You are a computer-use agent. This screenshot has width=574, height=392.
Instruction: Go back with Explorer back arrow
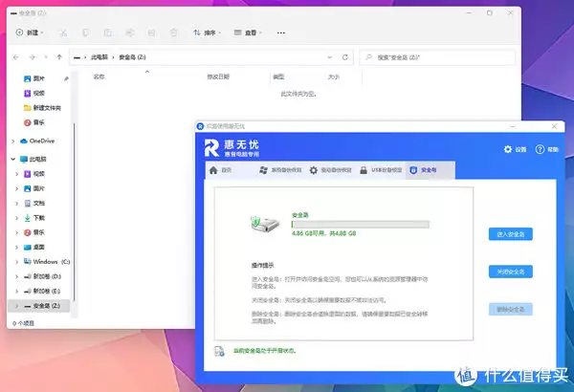pyautogui.click(x=16, y=57)
